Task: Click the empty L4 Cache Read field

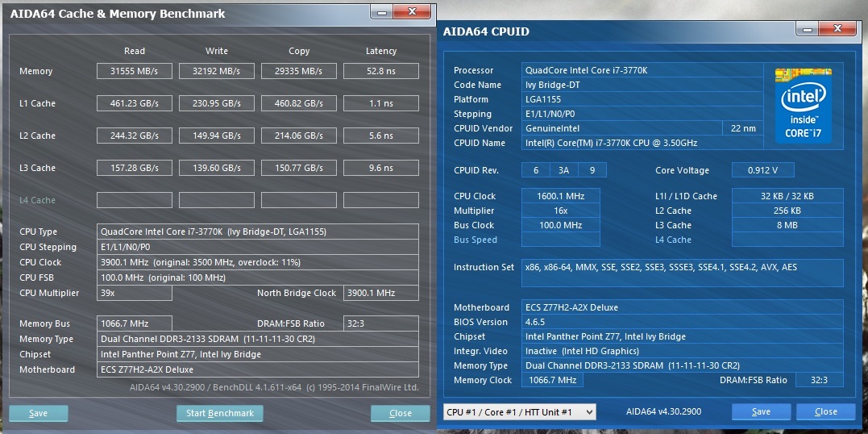Action: pos(135,199)
